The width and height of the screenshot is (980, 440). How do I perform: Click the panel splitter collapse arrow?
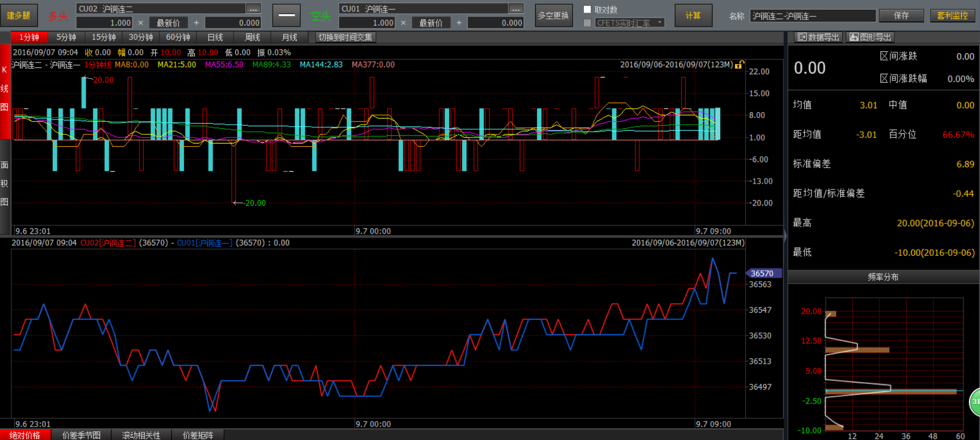(785, 236)
